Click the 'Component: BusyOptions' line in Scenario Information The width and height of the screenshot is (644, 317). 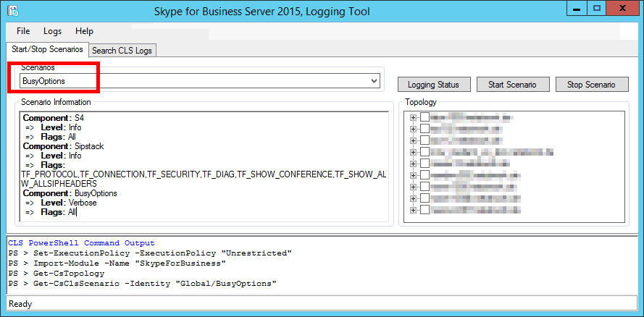(x=70, y=193)
